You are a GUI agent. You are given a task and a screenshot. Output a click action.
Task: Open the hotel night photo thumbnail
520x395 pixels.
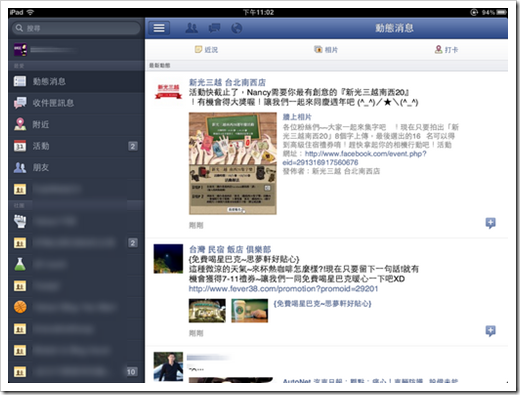pyautogui.click(x=207, y=311)
